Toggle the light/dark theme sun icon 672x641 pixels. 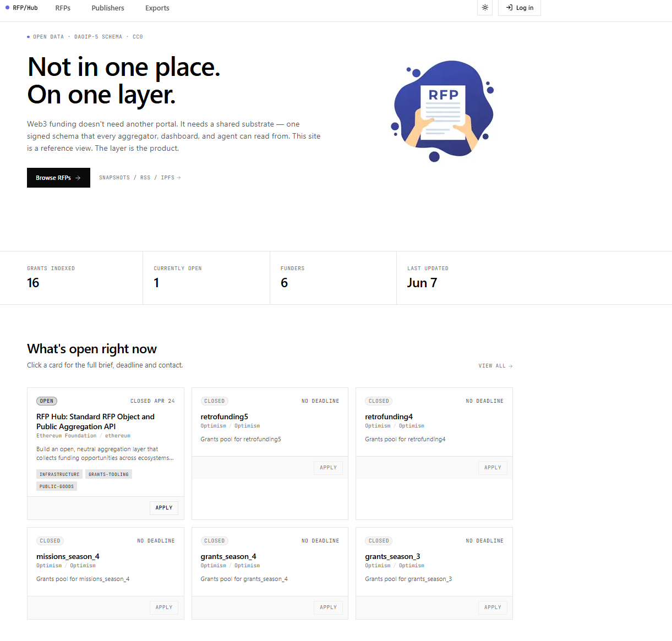point(485,8)
